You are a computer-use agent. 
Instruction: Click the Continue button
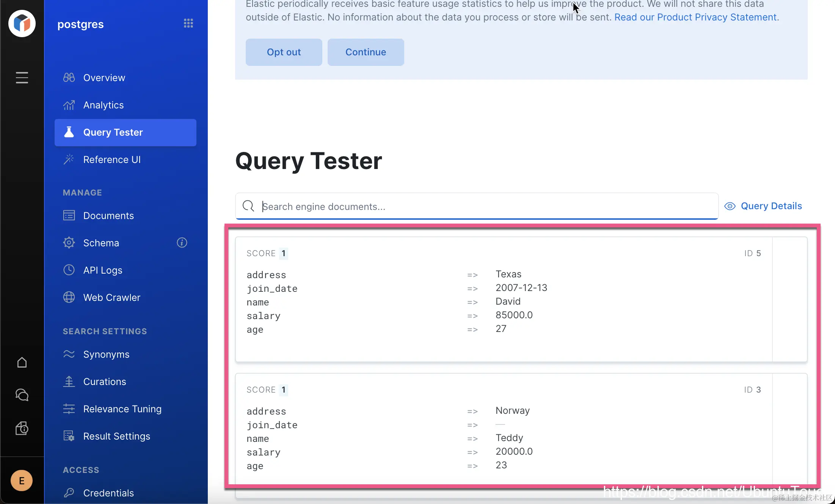point(366,52)
